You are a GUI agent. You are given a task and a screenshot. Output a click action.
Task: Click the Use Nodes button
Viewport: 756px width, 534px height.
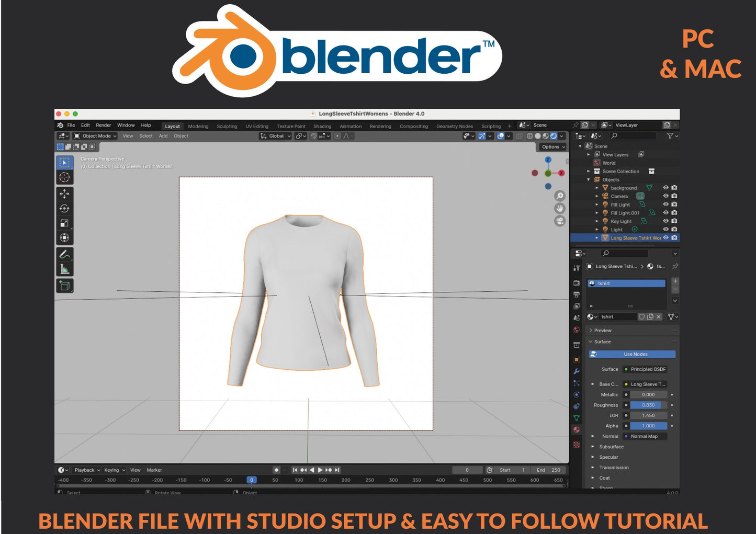[x=633, y=355]
